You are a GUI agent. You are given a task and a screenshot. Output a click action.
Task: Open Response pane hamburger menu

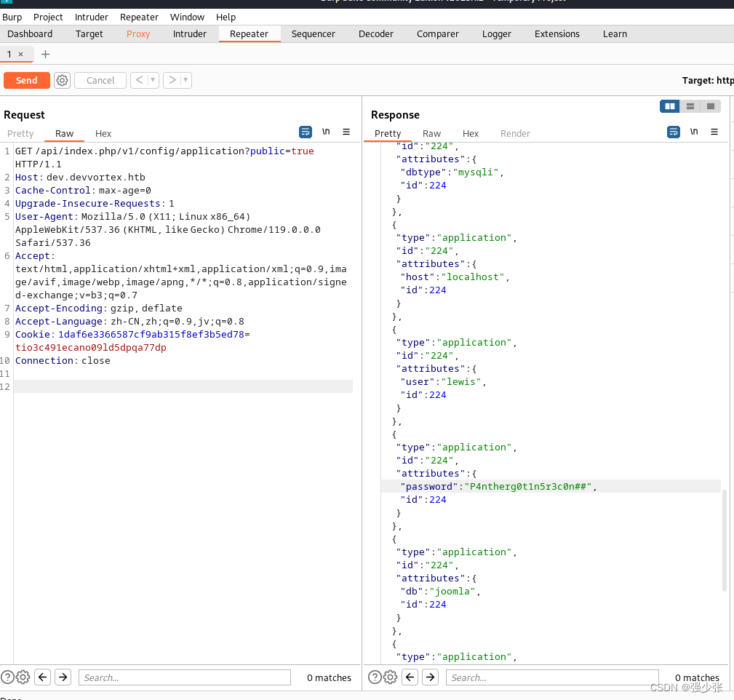pos(714,132)
